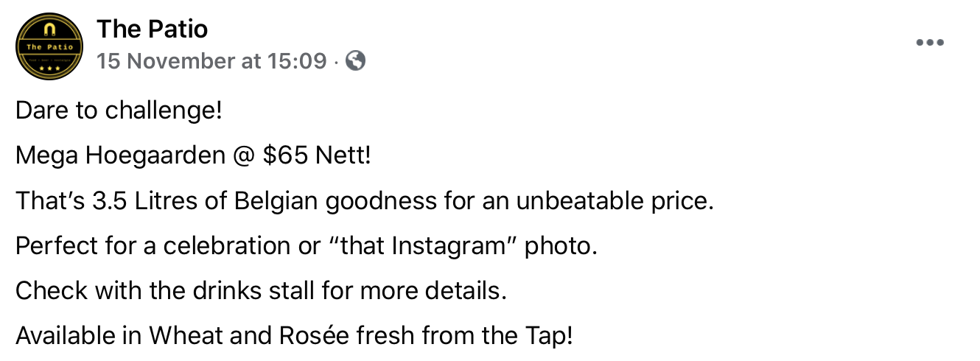Open "The Patio" page name link
The image size is (980, 361).
pyautogui.click(x=152, y=29)
